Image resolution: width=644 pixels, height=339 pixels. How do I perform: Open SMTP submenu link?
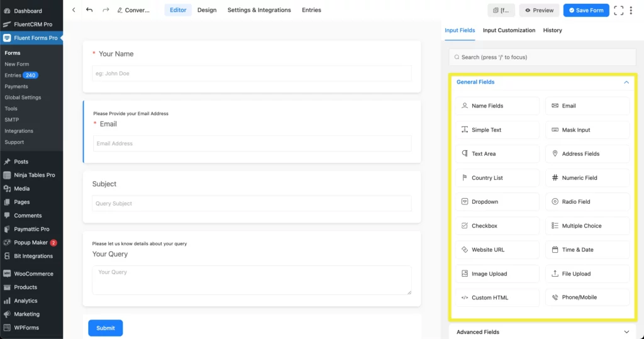pyautogui.click(x=12, y=119)
